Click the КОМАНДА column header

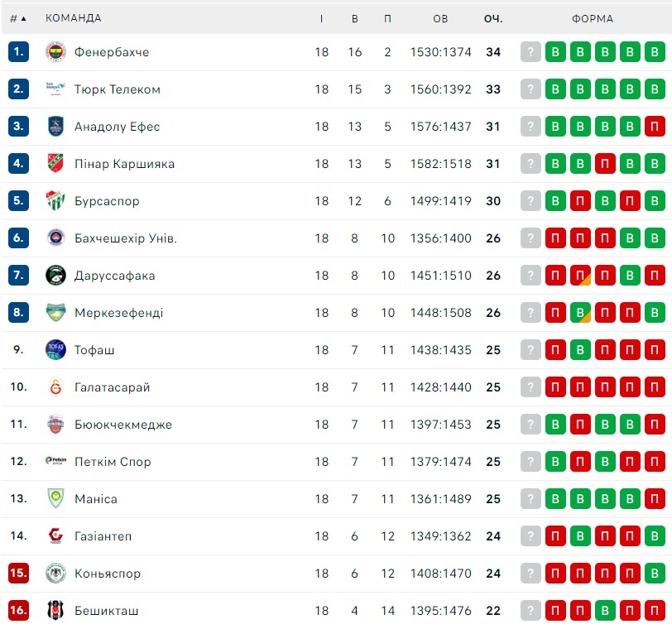point(74,18)
